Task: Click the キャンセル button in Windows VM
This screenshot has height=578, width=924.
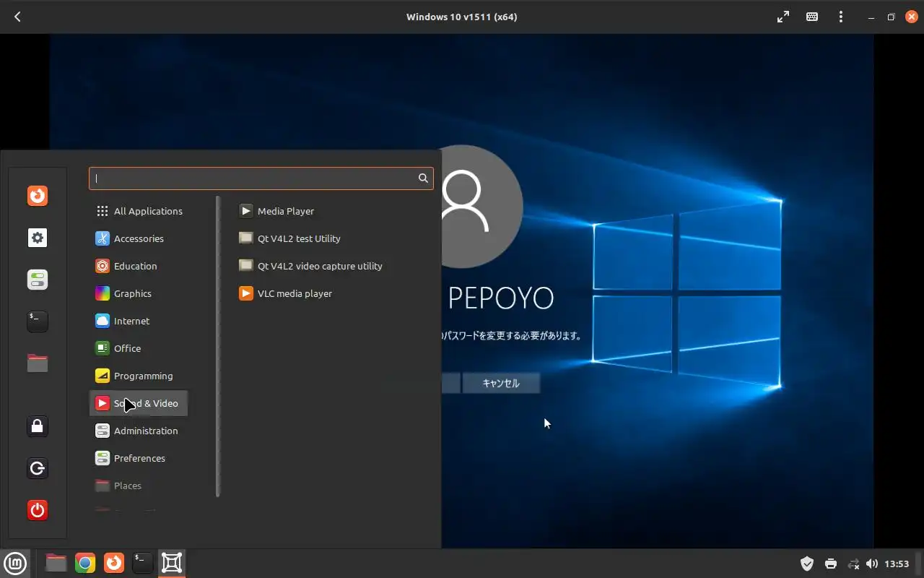Action: point(501,383)
